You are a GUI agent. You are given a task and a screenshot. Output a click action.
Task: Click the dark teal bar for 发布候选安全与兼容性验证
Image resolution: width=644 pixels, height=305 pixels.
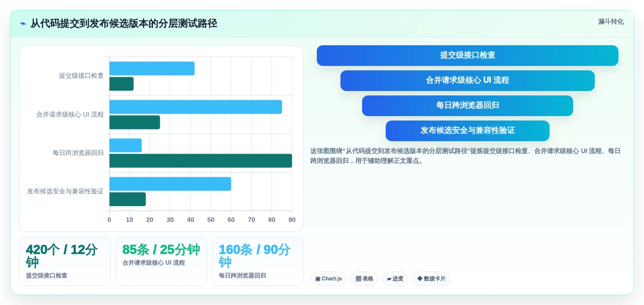click(x=127, y=199)
